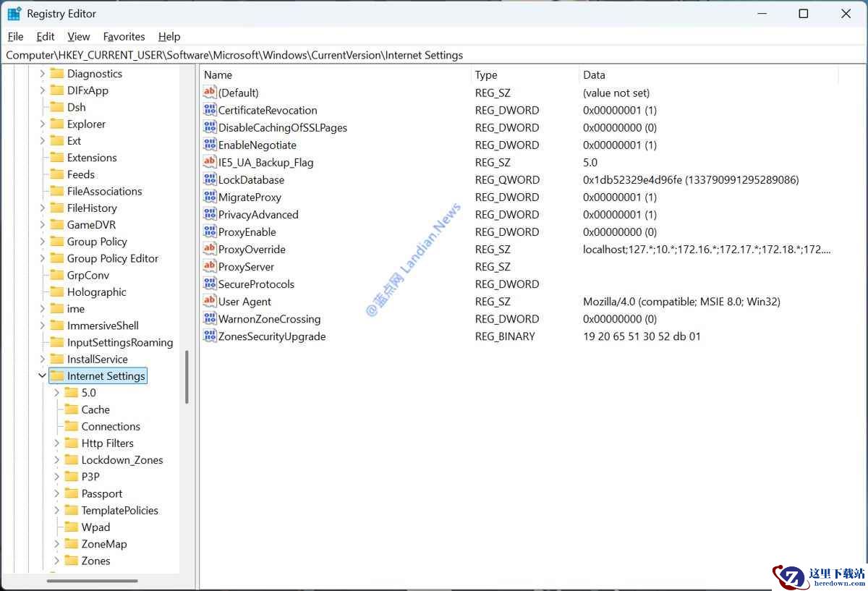Open the Favorites menu

[x=124, y=37]
